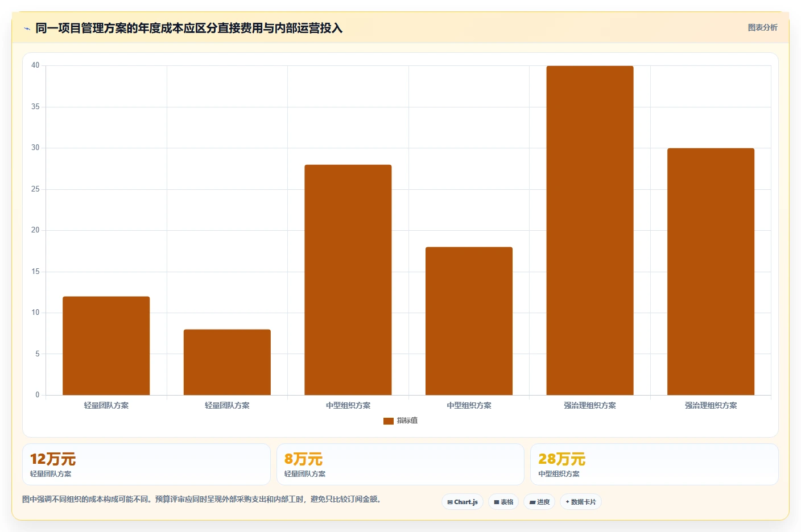
Task: Click the bar reaching value 8
Action: pos(227,362)
